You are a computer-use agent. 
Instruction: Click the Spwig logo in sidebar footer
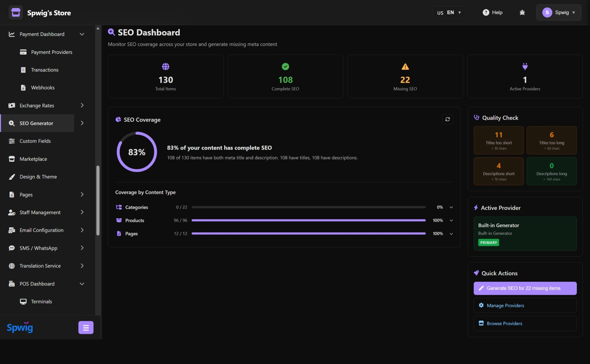pos(20,327)
